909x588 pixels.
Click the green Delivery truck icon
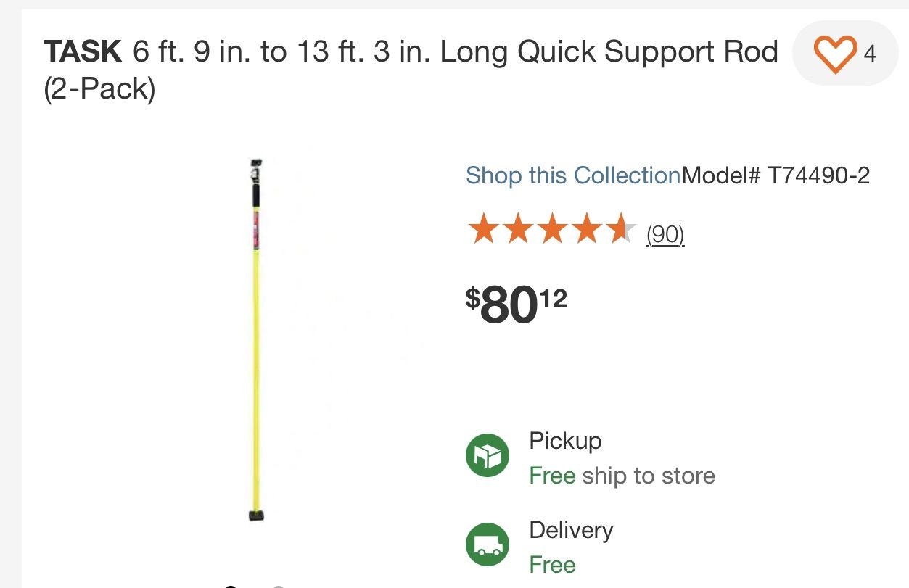[487, 544]
